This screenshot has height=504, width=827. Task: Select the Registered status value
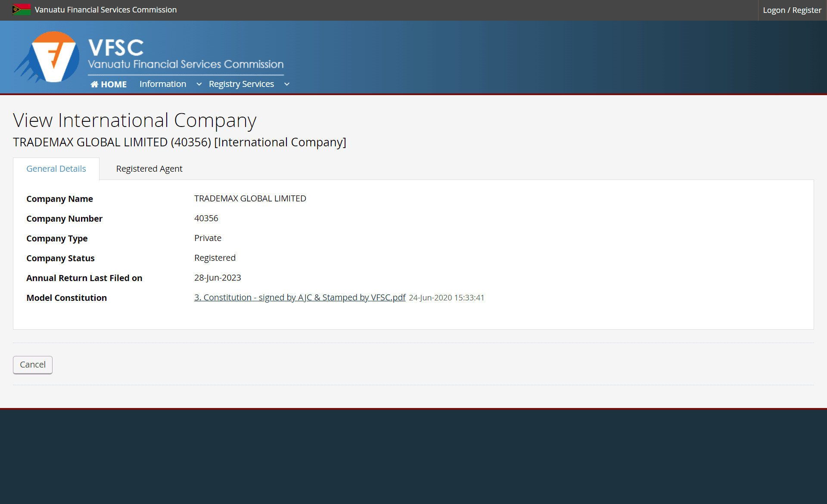point(215,258)
